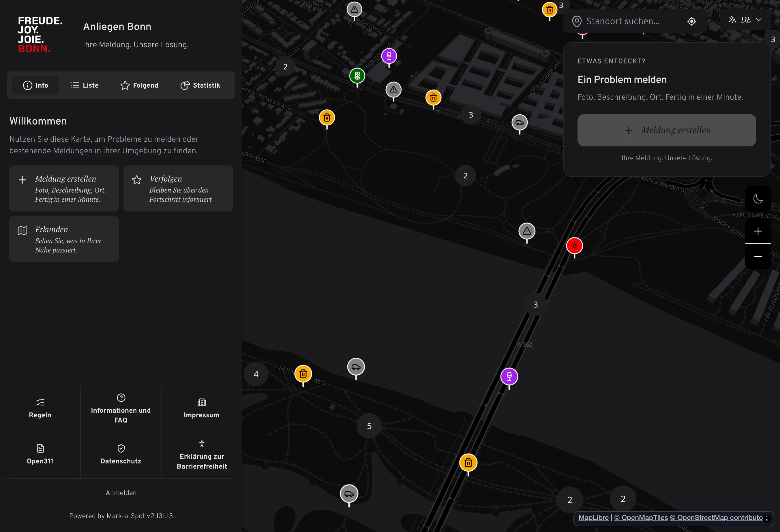Locate me with the crosshair icon
Image resolution: width=780 pixels, height=532 pixels.
(x=691, y=21)
